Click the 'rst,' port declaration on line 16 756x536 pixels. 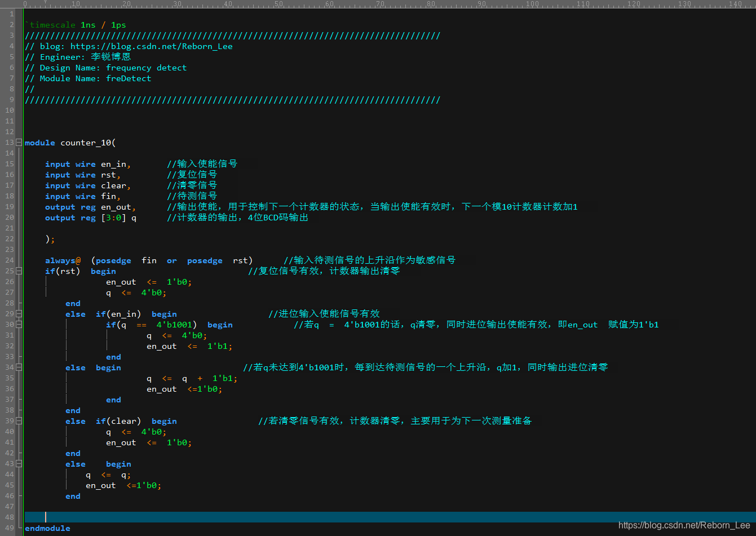point(110,175)
